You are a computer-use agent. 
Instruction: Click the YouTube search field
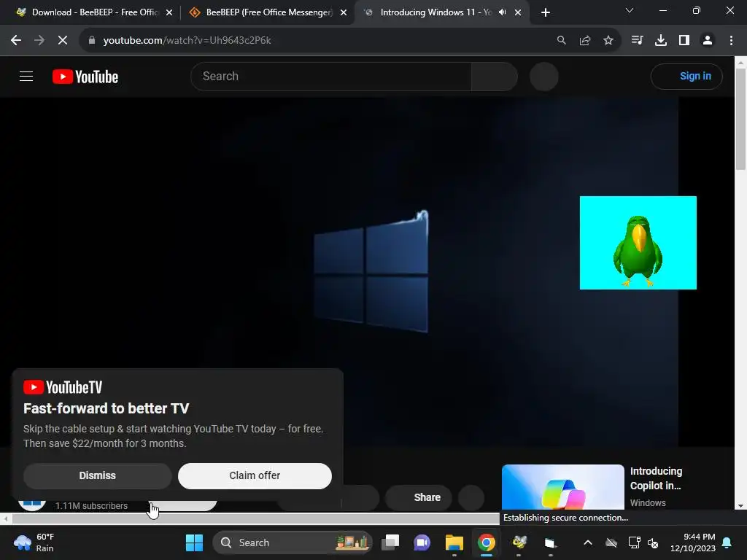331,76
